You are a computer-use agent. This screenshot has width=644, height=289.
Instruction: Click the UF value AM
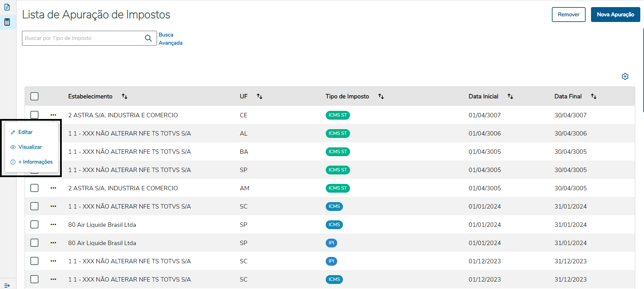click(244, 188)
